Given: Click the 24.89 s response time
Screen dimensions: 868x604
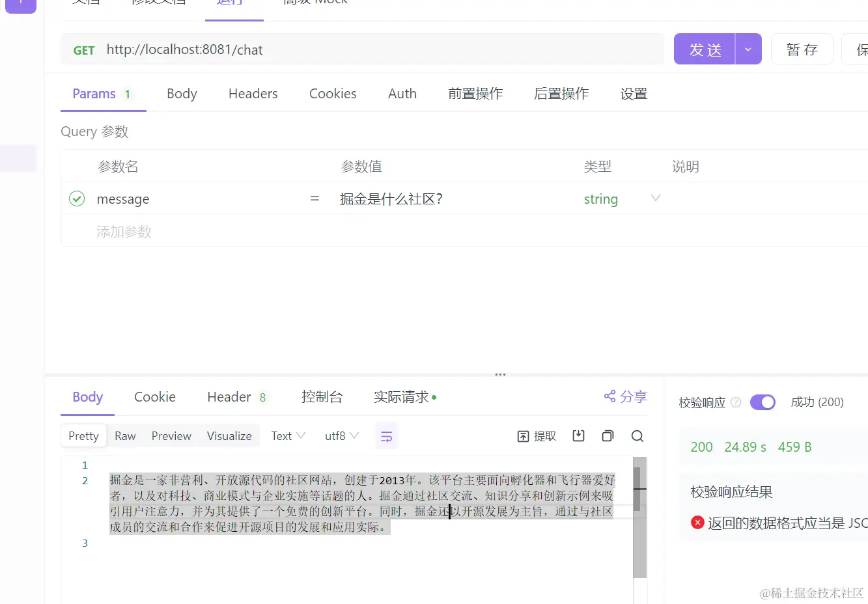Looking at the screenshot, I should click(x=745, y=447).
